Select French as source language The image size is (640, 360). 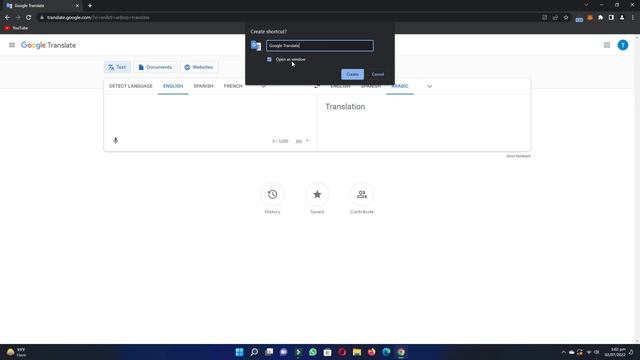(233, 86)
